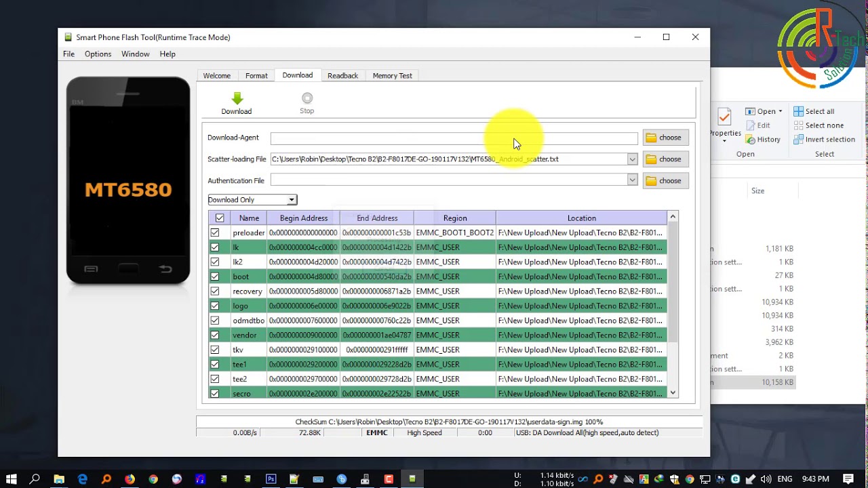Click the Stop icon in toolbar

pyautogui.click(x=307, y=103)
